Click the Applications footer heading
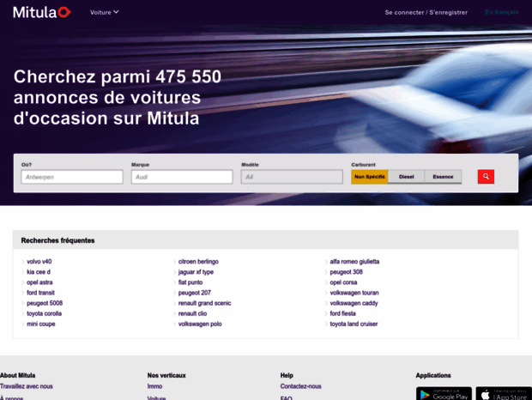Viewport: 532px width, 400px height. [433, 376]
